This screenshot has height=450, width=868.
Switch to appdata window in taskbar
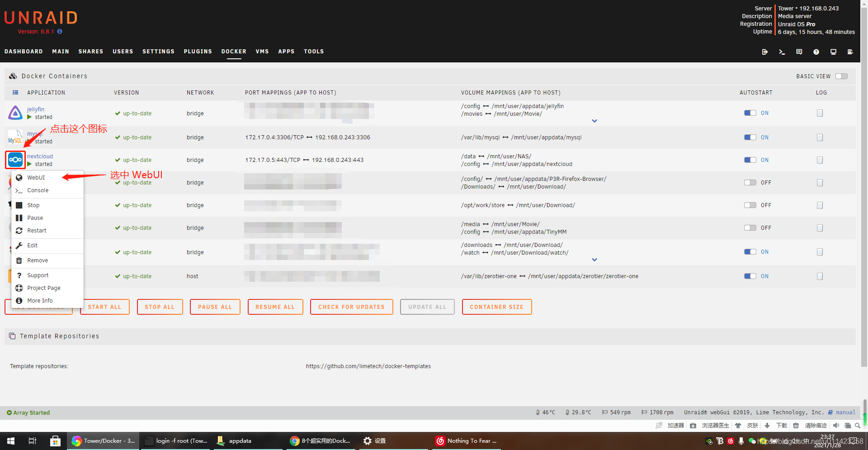[247, 441]
